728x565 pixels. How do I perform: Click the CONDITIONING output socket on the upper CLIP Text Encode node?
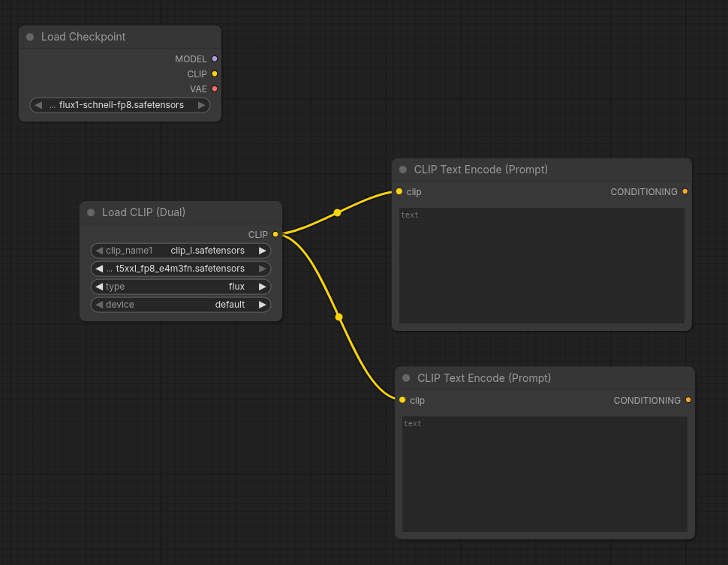pyautogui.click(x=684, y=192)
